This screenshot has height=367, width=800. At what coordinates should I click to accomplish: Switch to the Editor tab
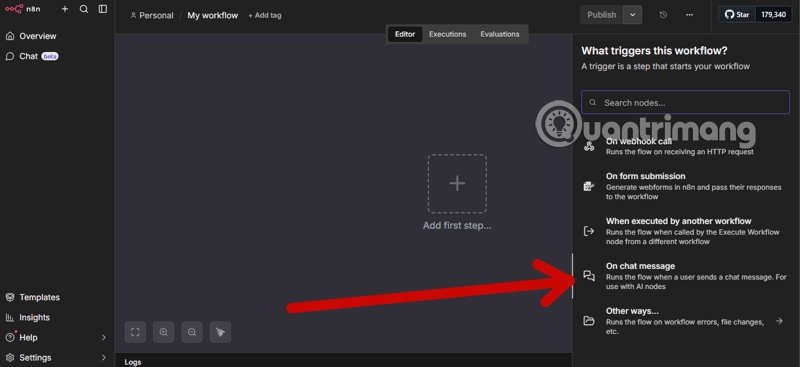point(405,34)
